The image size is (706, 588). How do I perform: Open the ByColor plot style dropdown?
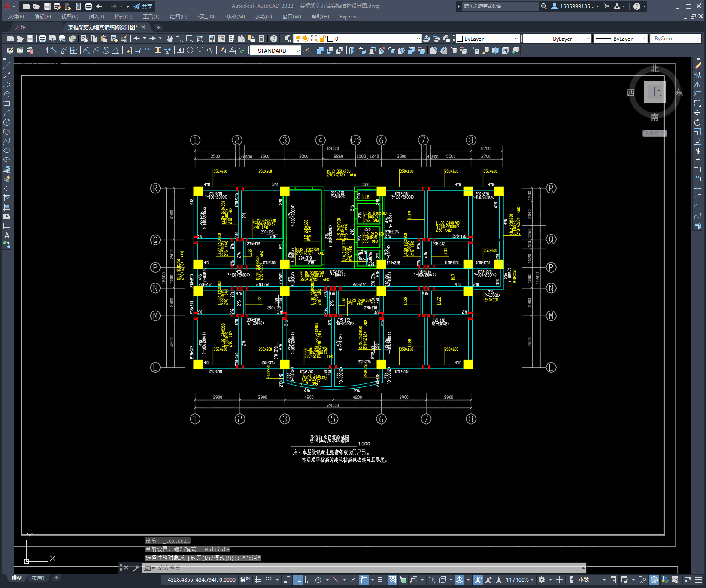(x=676, y=39)
